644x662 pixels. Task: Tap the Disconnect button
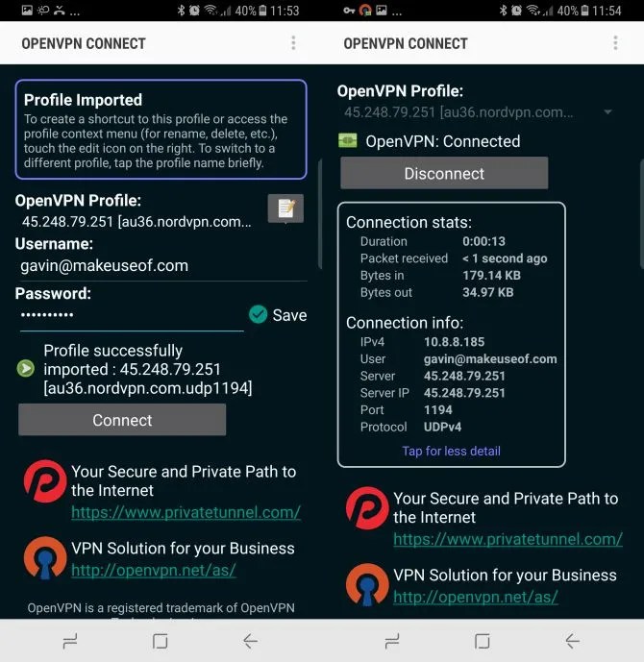(444, 173)
